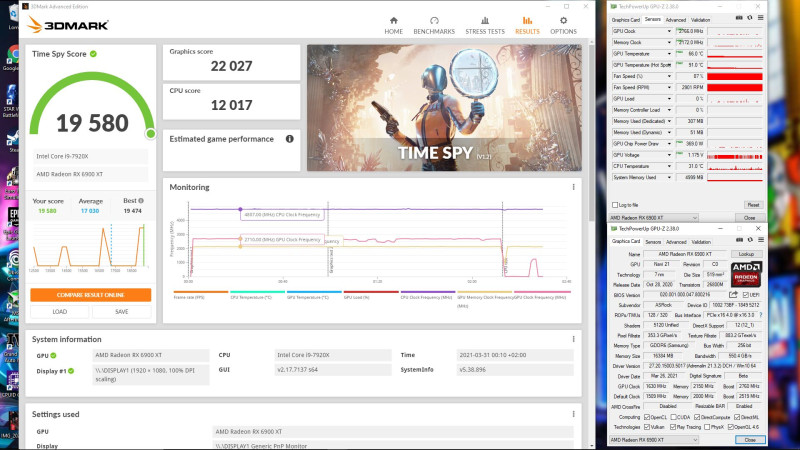The height and width of the screenshot is (450, 800).
Task: Toggle the OpenCL checkbox
Action: (x=646, y=417)
